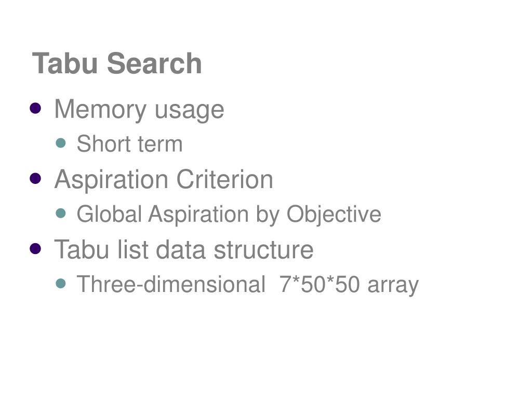Select purple bullet before Tabu list data structure

coord(35,248)
